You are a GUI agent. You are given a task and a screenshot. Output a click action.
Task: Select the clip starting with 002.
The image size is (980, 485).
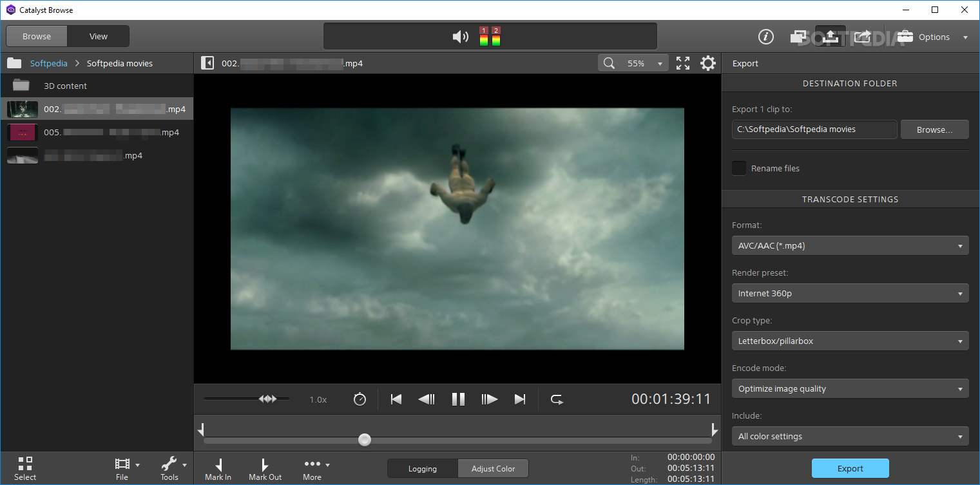click(97, 109)
